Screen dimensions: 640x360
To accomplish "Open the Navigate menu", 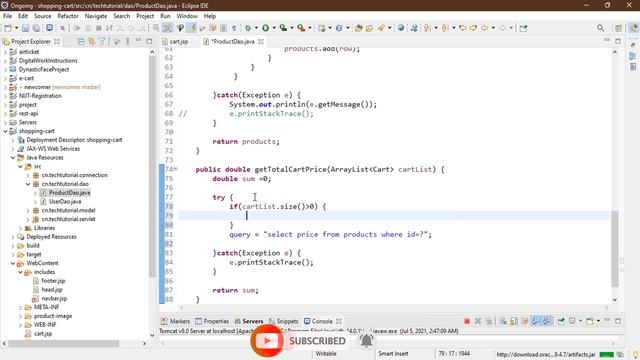I will 96,16.
